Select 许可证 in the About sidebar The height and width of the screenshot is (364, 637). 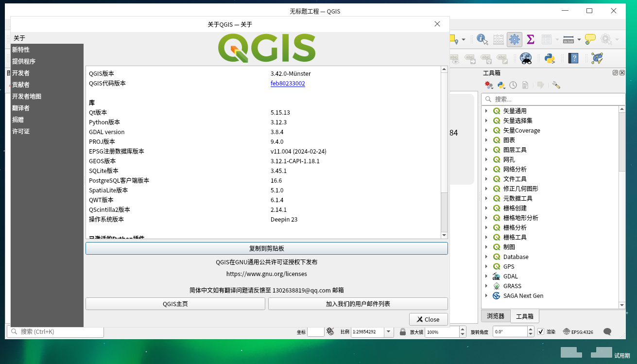pyautogui.click(x=47, y=131)
